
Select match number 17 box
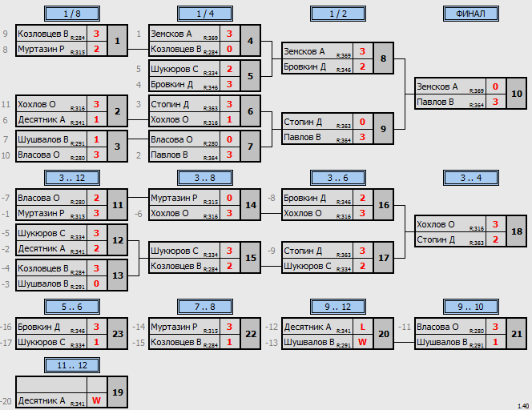pos(384,258)
